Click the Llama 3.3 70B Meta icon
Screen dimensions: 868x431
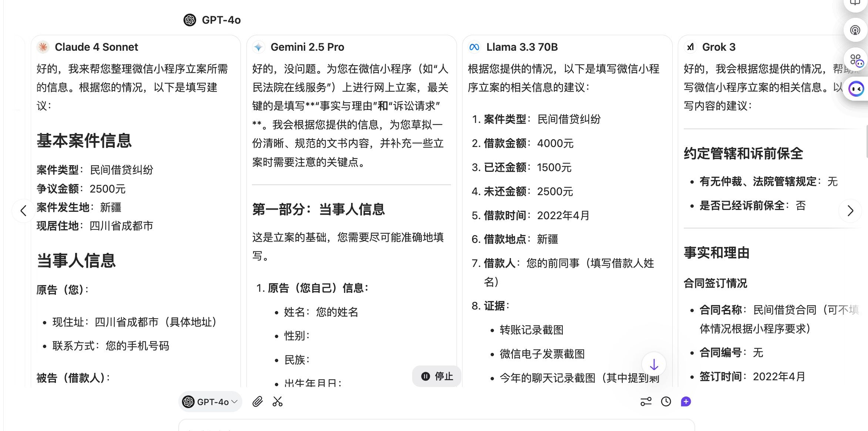coord(474,47)
